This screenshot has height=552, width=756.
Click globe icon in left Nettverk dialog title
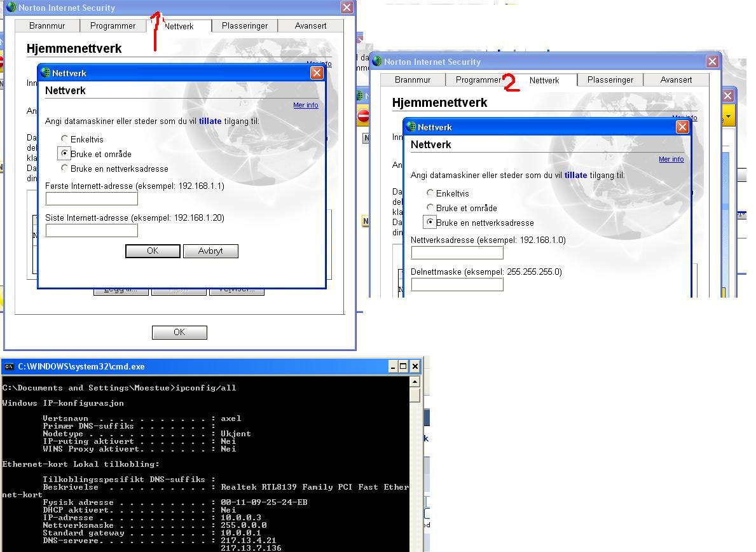pos(45,72)
